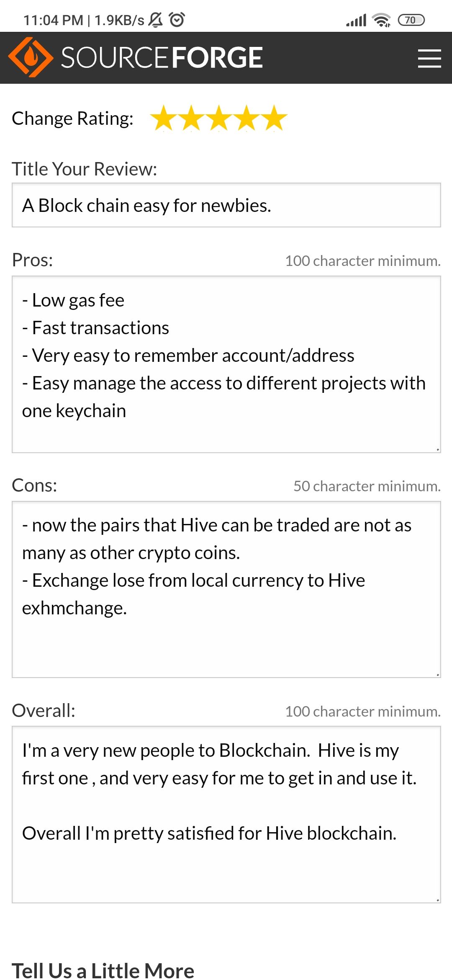Image resolution: width=452 pixels, height=980 pixels.
Task: Tap the alarm clock status icon
Action: click(x=177, y=20)
